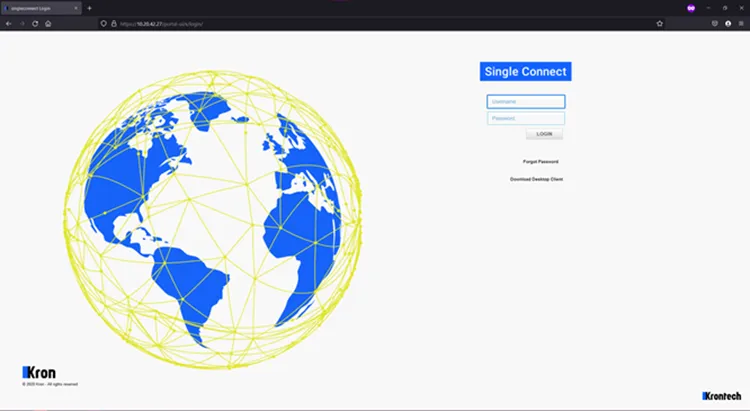Viewport: 750px width, 411px height.
Task: Click the padlock site security icon
Action: [114, 23]
